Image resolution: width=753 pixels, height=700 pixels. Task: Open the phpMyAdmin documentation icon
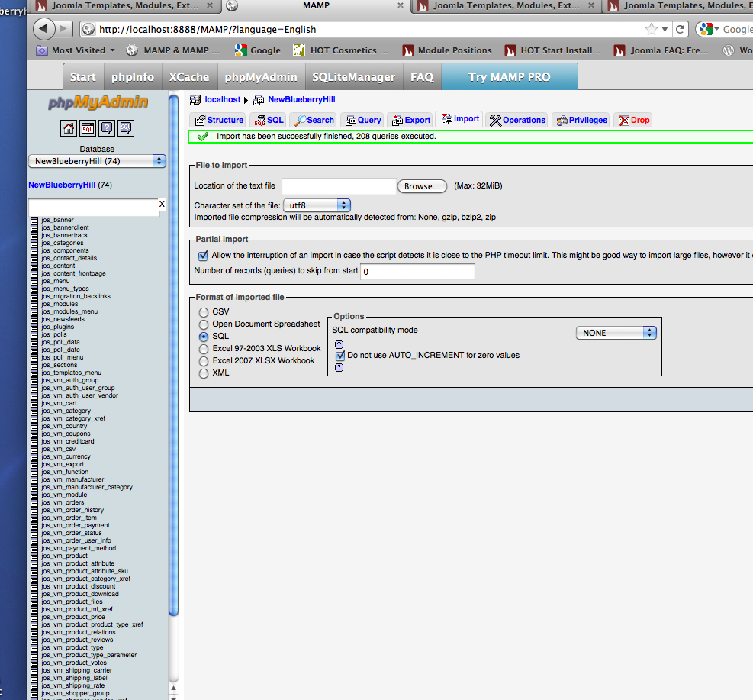[x=107, y=128]
